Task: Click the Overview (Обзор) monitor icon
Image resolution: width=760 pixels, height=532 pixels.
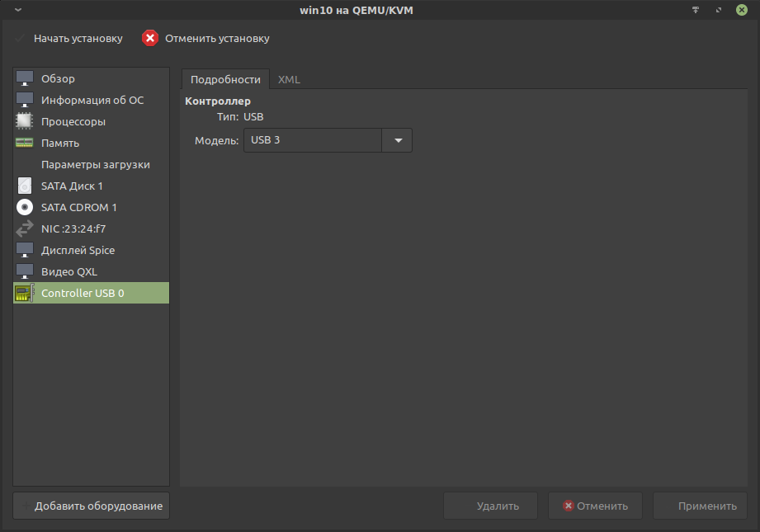Action: pos(25,78)
